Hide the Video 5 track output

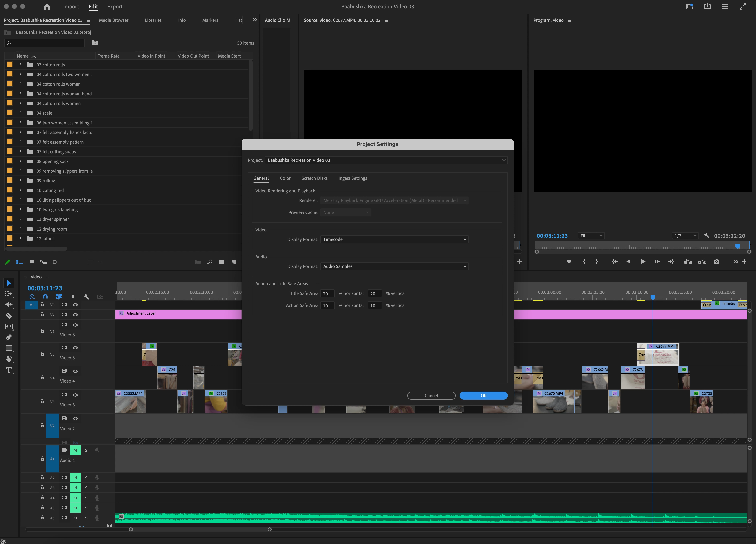pos(76,348)
